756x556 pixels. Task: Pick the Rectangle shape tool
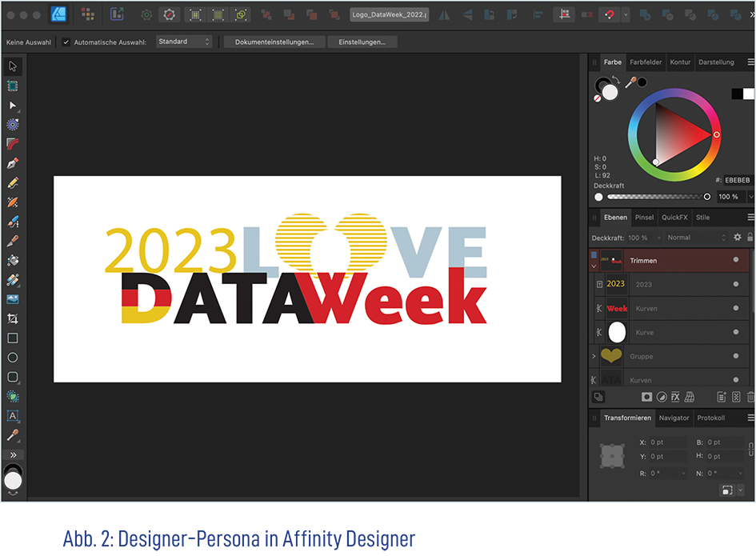(x=13, y=338)
